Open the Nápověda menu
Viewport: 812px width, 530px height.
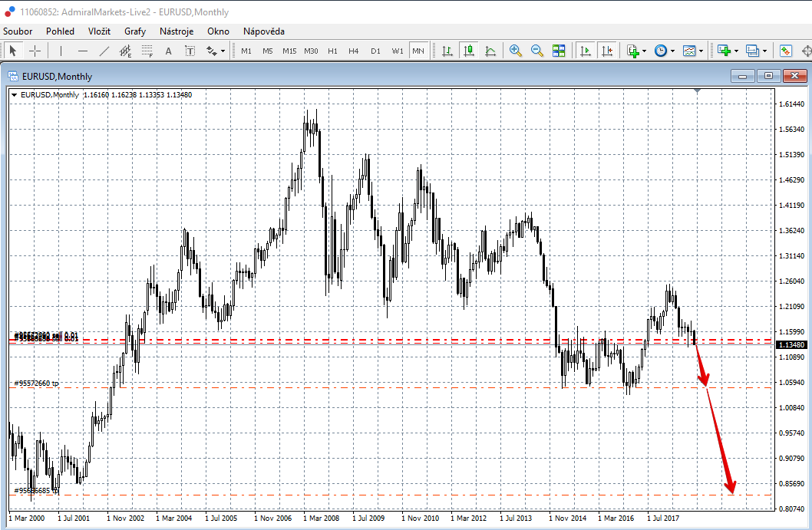(263, 31)
